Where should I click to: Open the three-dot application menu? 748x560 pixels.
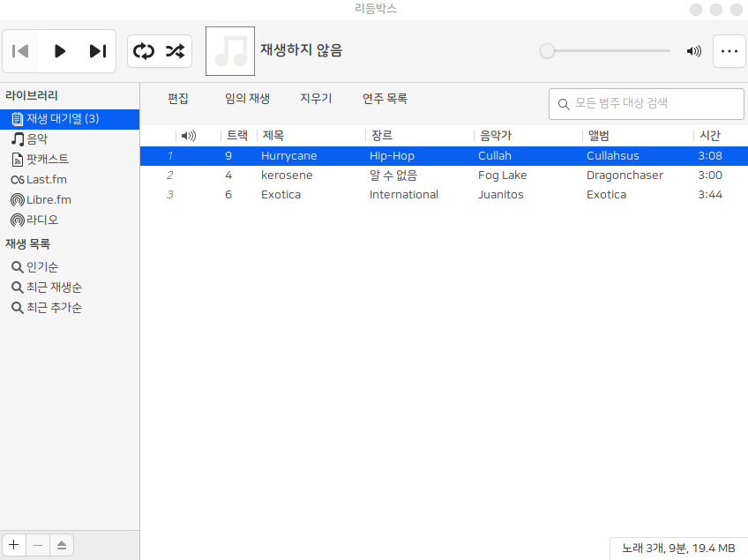pyautogui.click(x=729, y=51)
